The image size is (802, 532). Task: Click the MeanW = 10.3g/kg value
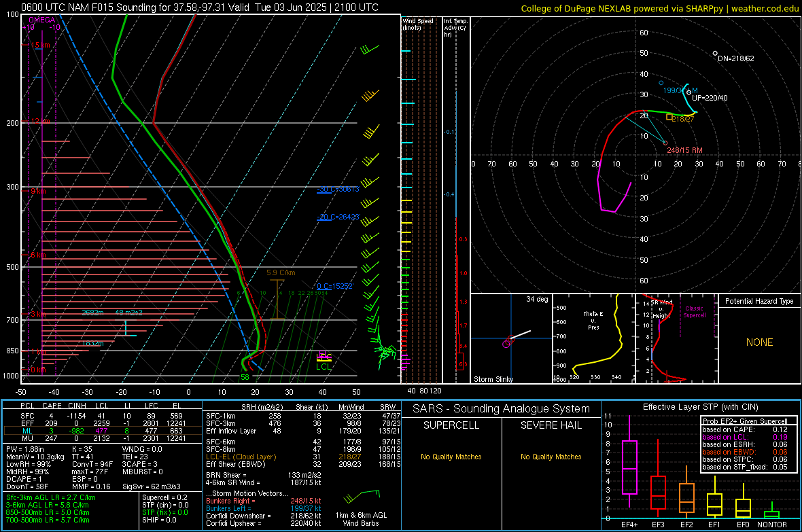coord(35,457)
